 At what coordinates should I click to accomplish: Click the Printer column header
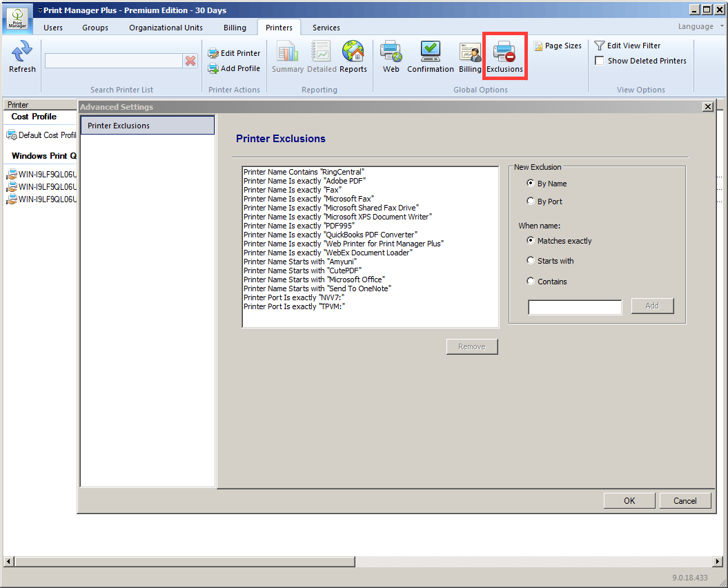pyautogui.click(x=41, y=104)
